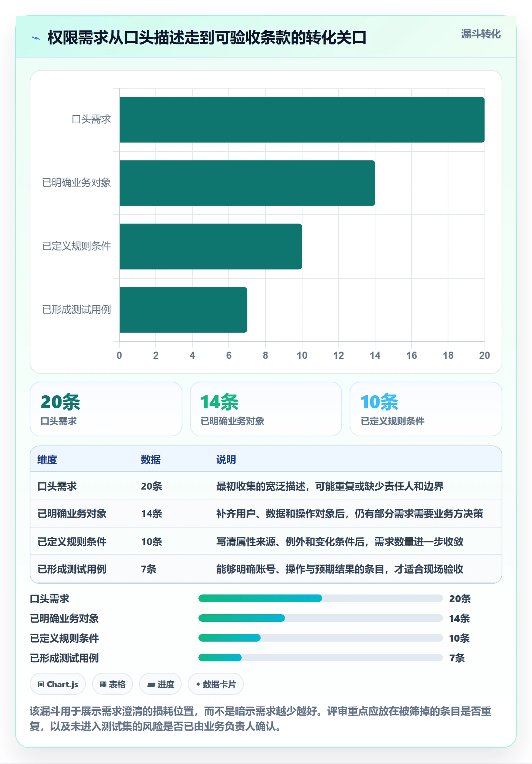Image resolution: width=532 pixels, height=764 pixels.
Task: Click the 口头需求 cell in the table
Action: coord(57,486)
